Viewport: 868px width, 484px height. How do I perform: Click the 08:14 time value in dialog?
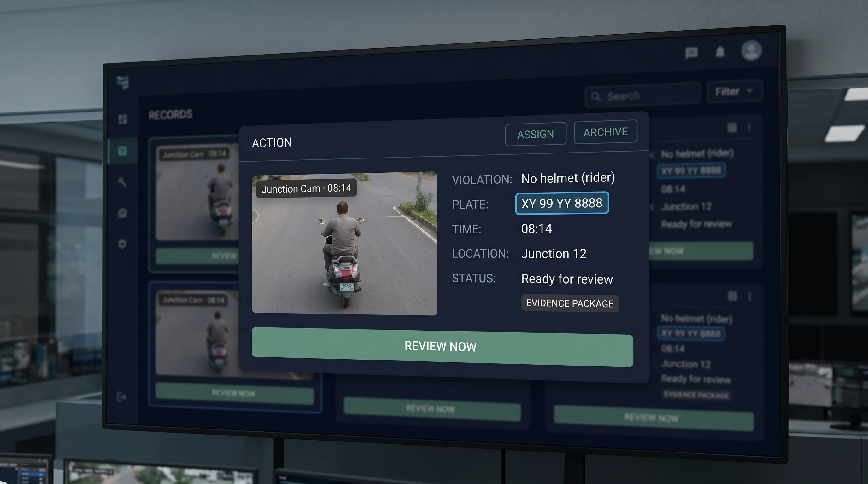click(x=537, y=229)
